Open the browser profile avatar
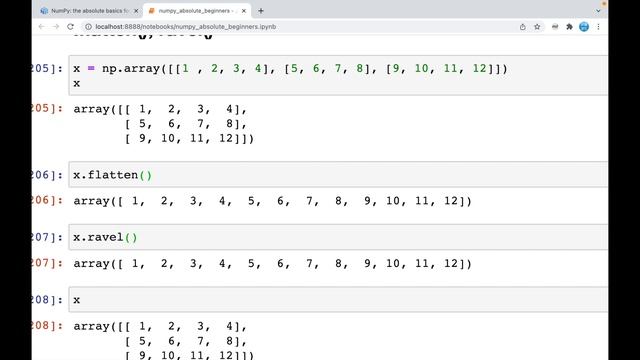 click(x=584, y=27)
